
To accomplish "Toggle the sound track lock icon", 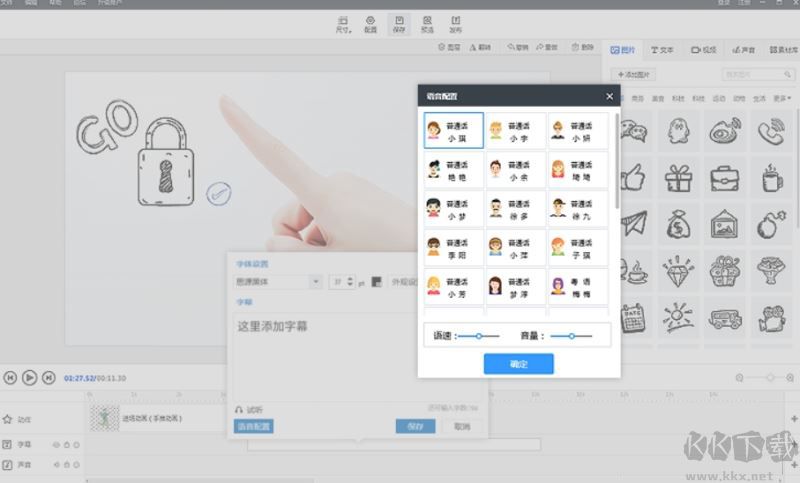I will (66, 465).
